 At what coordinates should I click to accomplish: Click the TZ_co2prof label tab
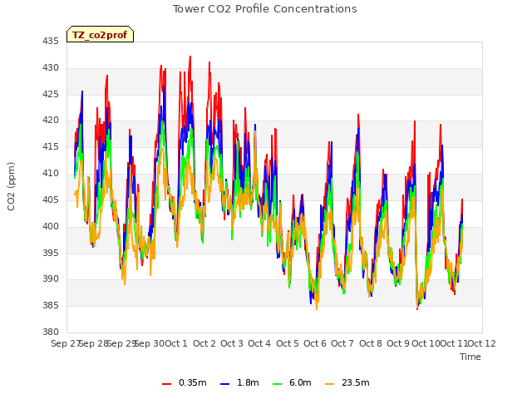[100, 34]
